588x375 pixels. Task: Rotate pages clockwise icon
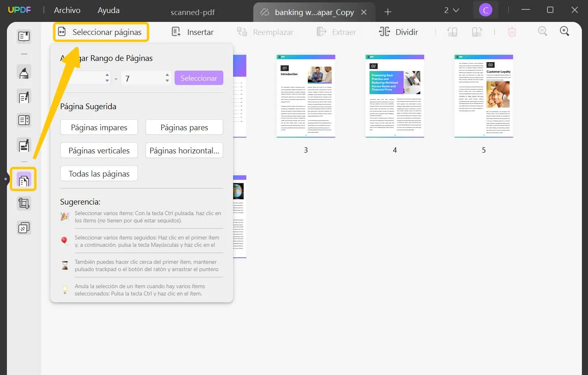pos(477,32)
